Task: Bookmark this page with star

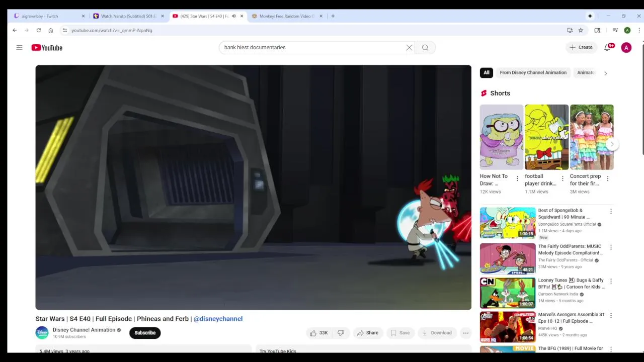Action: click(581, 30)
